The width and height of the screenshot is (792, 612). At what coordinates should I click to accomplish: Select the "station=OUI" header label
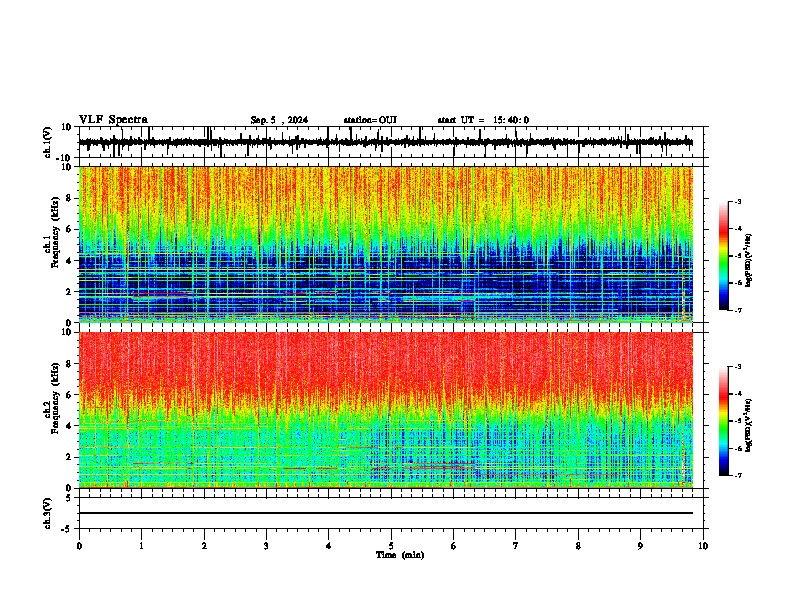[370, 120]
